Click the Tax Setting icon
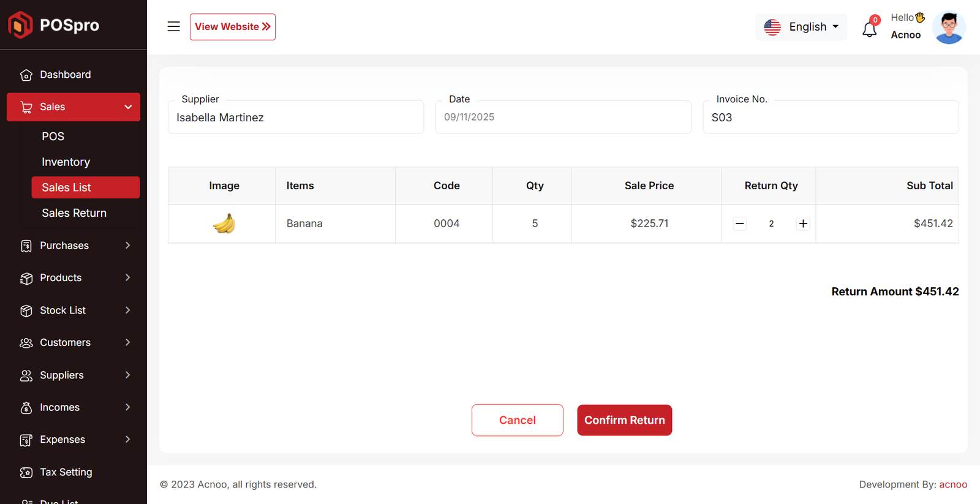Image resolution: width=980 pixels, height=504 pixels. pyautogui.click(x=26, y=472)
